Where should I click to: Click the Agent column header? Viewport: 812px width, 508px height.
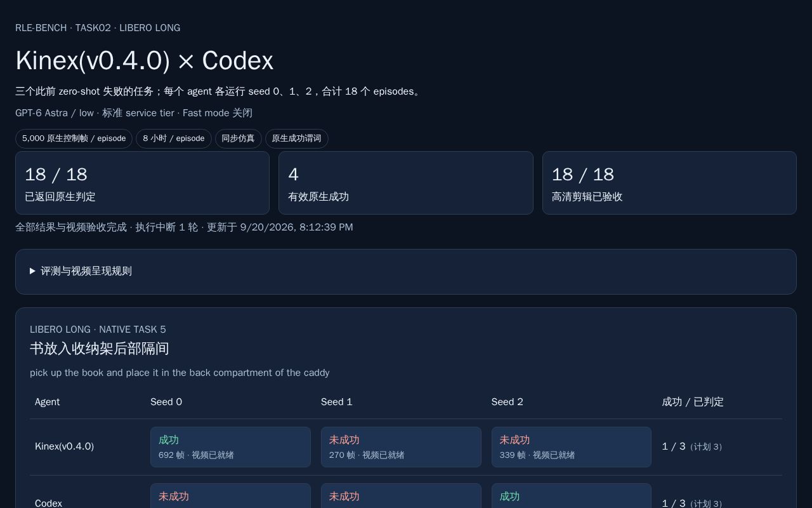point(48,402)
